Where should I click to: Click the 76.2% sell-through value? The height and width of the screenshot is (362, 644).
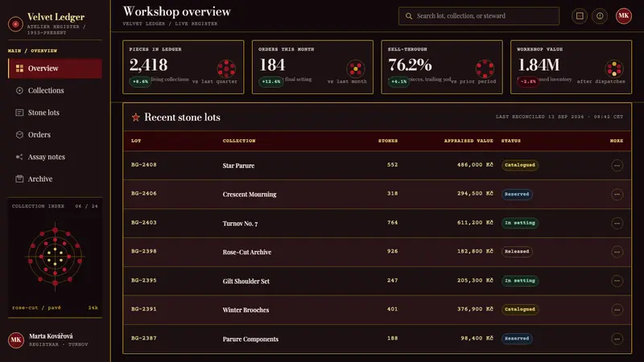click(410, 65)
